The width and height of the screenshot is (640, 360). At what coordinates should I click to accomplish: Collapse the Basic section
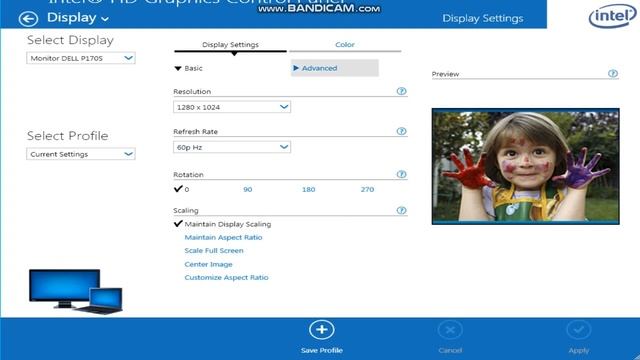click(189, 68)
